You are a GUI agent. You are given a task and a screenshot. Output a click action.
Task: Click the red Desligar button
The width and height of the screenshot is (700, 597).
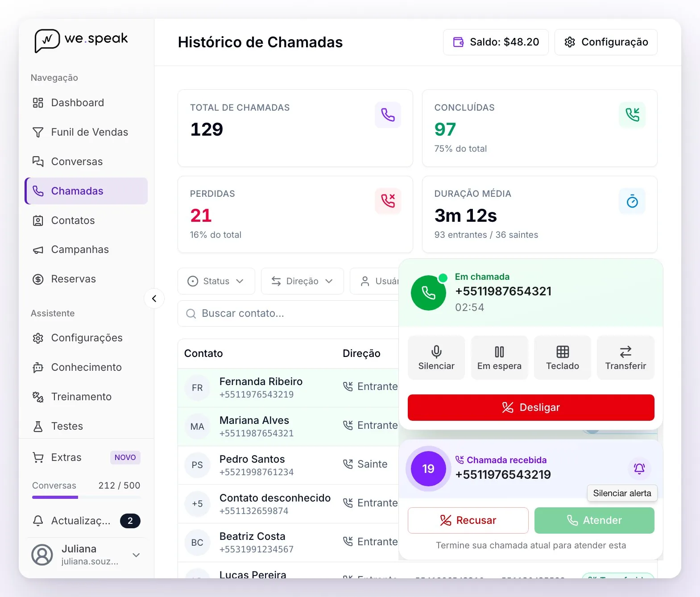point(531,407)
